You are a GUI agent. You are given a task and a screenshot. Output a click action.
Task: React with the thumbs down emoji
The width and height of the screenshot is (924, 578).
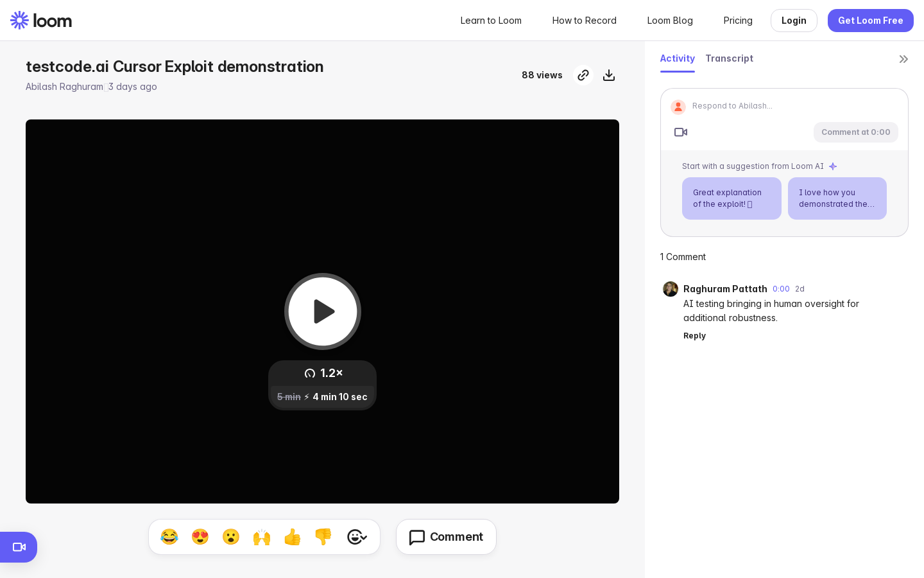tap(323, 537)
